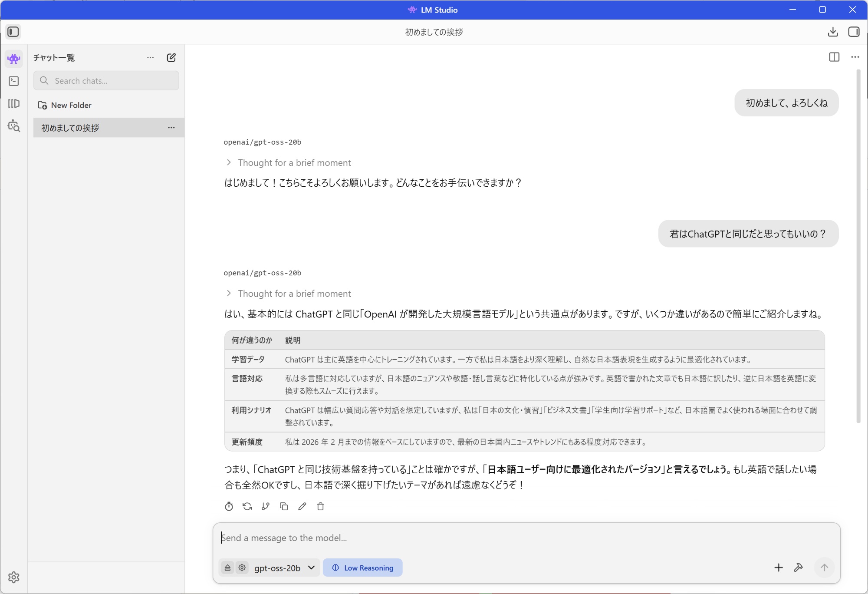The image size is (868, 594).
Task: Open the Developer terminal icon in sidebar
Action: pyautogui.click(x=14, y=81)
